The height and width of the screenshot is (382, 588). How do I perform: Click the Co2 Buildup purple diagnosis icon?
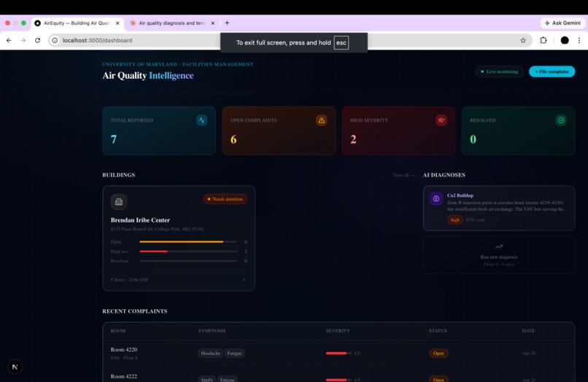tap(436, 199)
